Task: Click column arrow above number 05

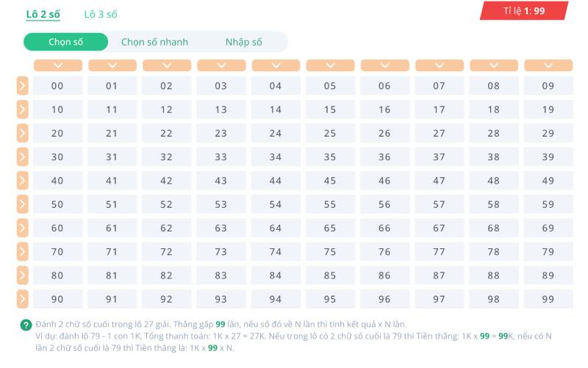Action: point(330,65)
